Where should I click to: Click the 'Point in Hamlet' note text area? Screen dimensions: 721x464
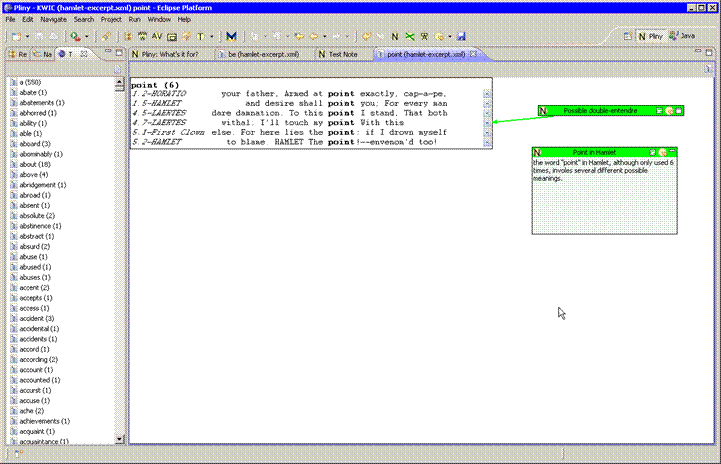(604, 195)
